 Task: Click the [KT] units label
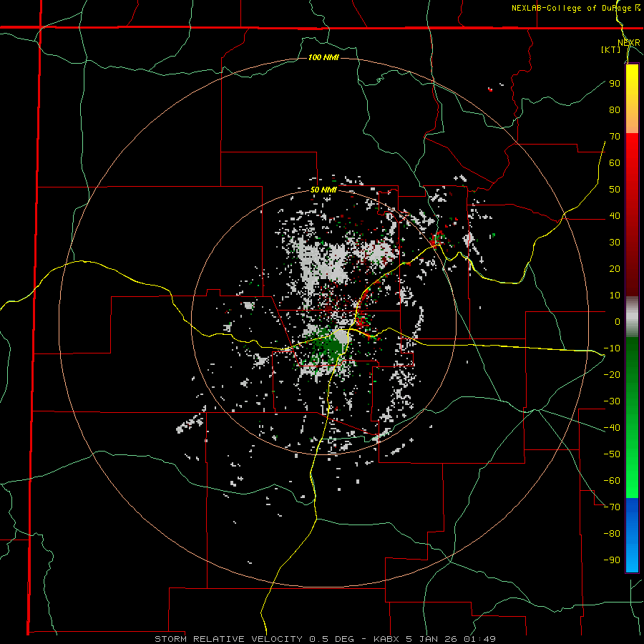pyautogui.click(x=610, y=49)
